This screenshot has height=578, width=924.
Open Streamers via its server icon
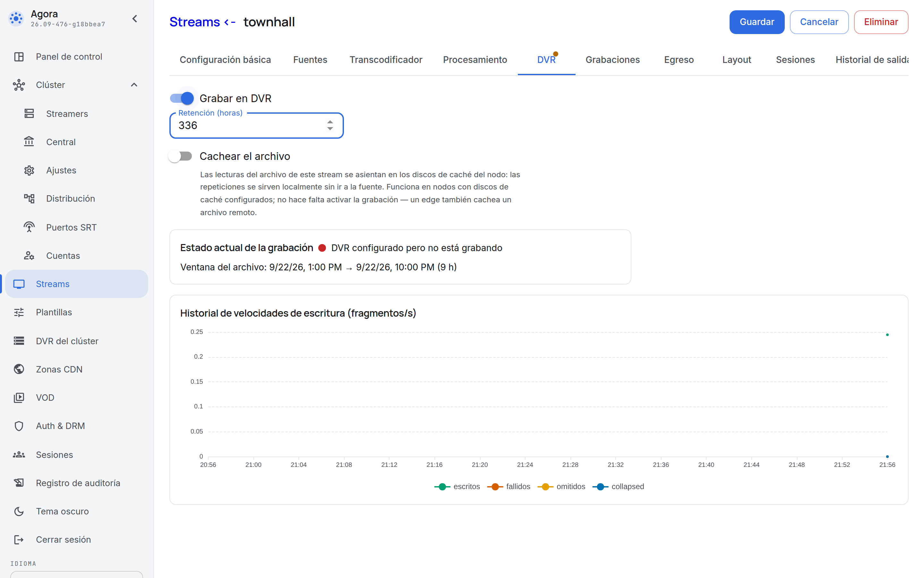[29, 114]
